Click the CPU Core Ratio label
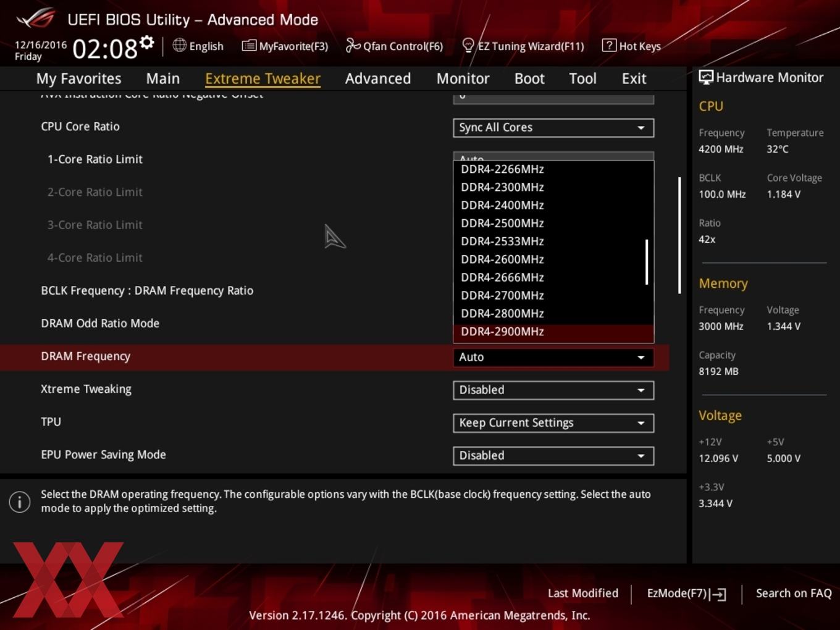The width and height of the screenshot is (840, 630). click(x=80, y=126)
